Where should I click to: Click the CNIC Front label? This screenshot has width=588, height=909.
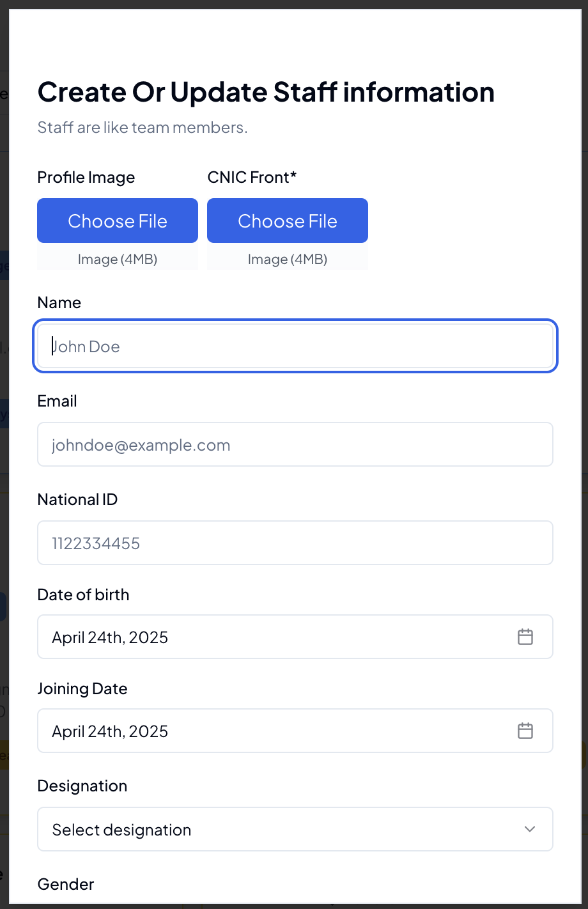pyautogui.click(x=252, y=177)
